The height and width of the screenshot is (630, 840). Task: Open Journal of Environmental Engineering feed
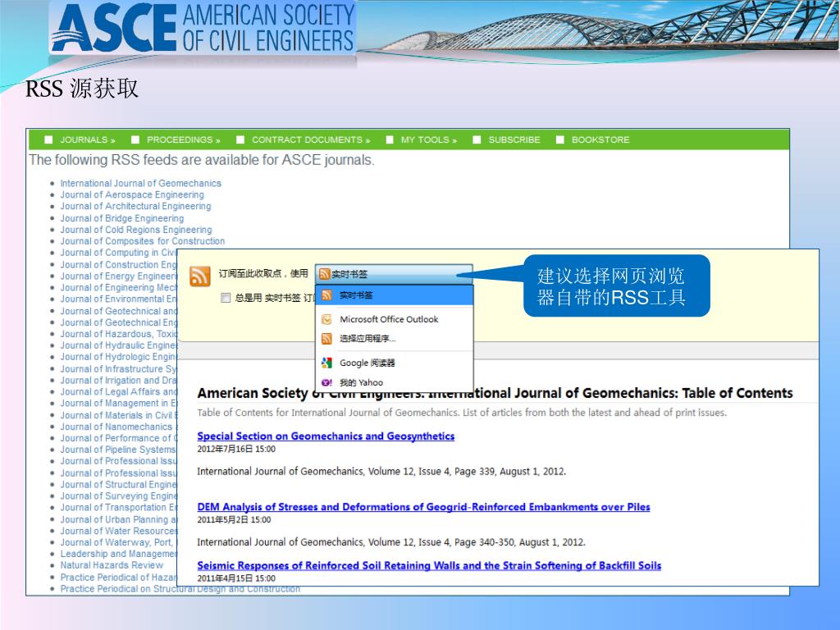pos(118,299)
